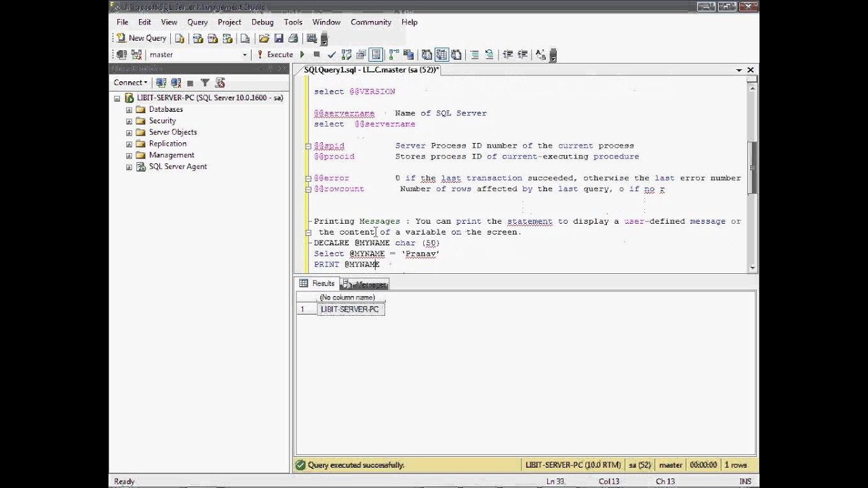The image size is (868, 488).
Task: Parse the query with the checkmark icon
Action: (x=332, y=55)
